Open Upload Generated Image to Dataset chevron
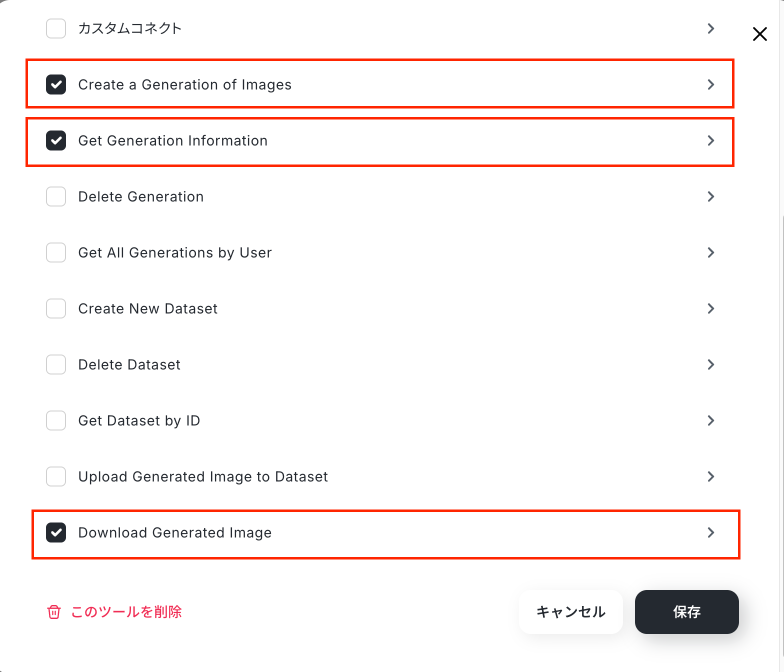784x672 pixels. point(711,476)
